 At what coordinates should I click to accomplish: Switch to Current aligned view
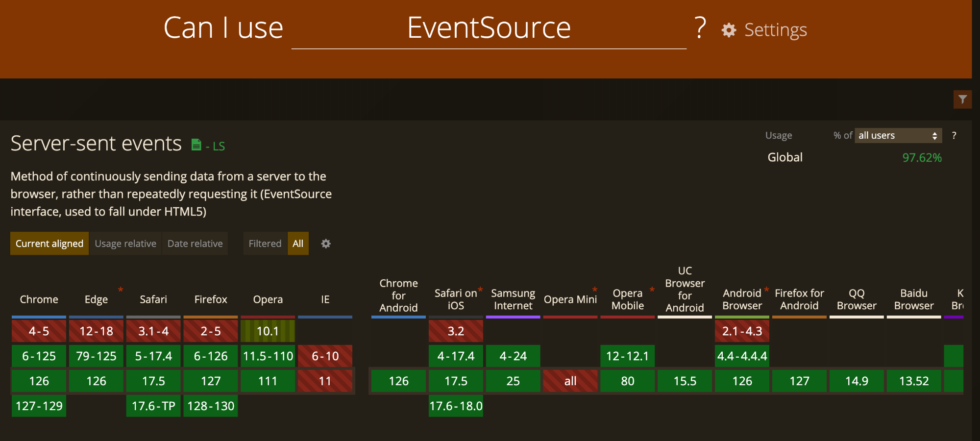coord(49,244)
